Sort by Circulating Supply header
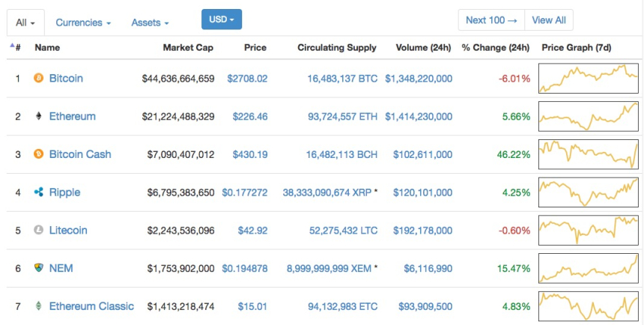644x325 pixels. (337, 48)
